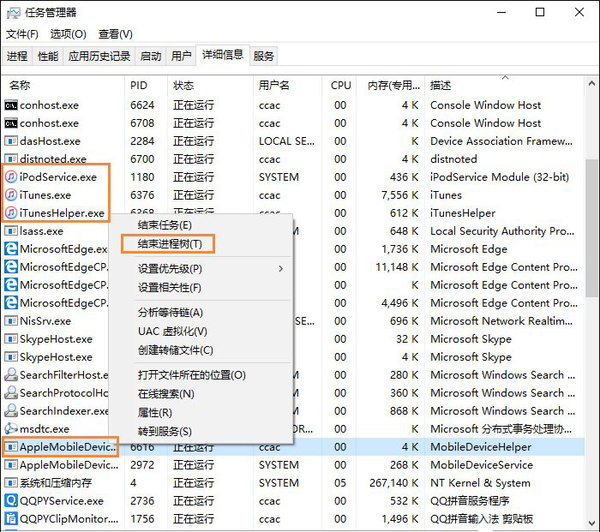This screenshot has width=600, height=532.
Task: Choose UAC 虚拟化(V) in context menu
Action: (173, 331)
